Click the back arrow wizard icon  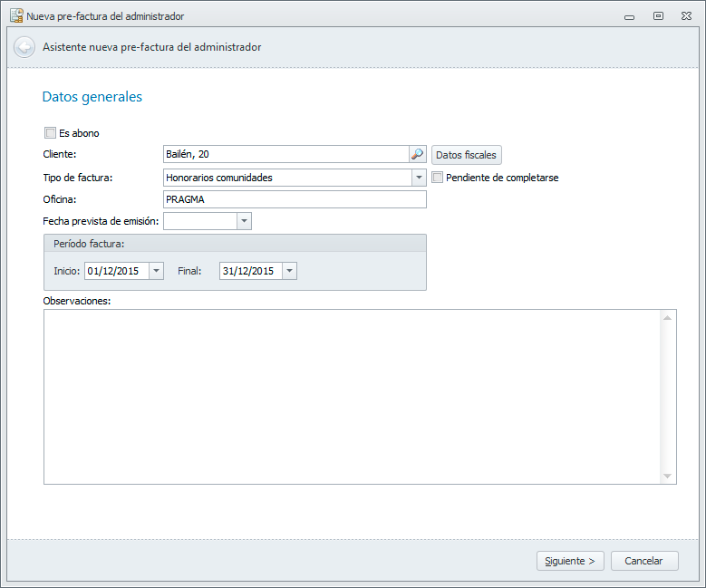pyautogui.click(x=24, y=47)
